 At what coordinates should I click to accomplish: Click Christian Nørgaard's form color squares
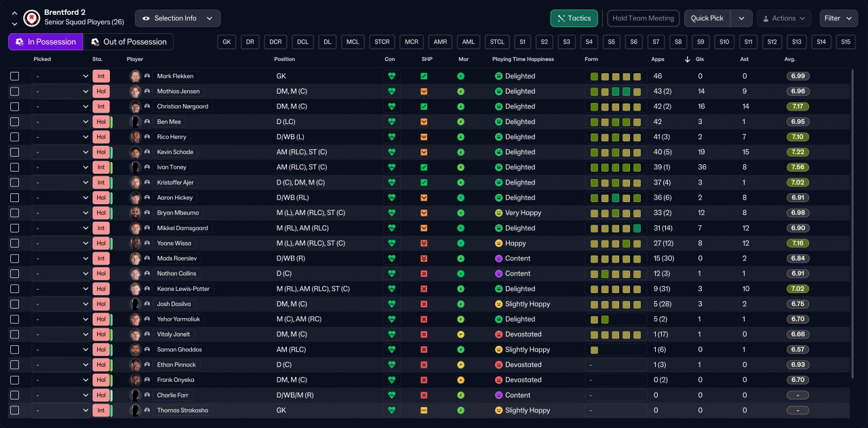(x=615, y=106)
